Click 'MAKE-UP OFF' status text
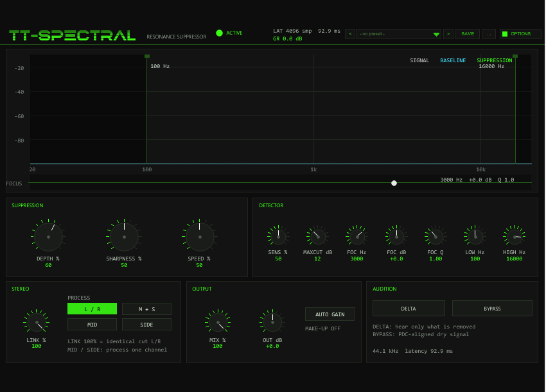546x392 pixels. pyautogui.click(x=323, y=328)
